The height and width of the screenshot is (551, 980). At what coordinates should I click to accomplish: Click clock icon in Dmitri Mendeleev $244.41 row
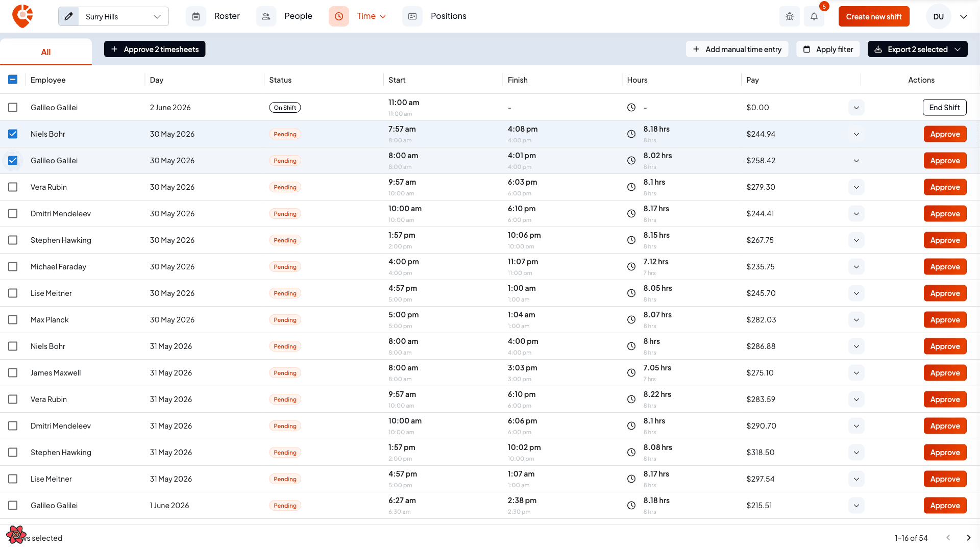point(631,214)
